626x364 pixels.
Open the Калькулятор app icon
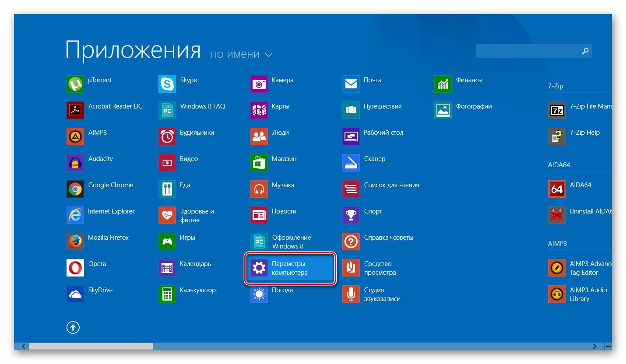point(167,294)
